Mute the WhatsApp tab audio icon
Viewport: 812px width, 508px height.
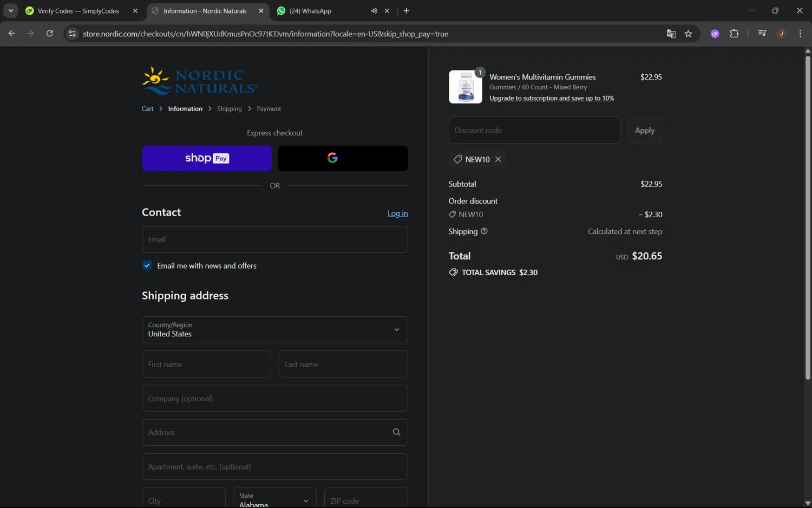[x=374, y=11]
